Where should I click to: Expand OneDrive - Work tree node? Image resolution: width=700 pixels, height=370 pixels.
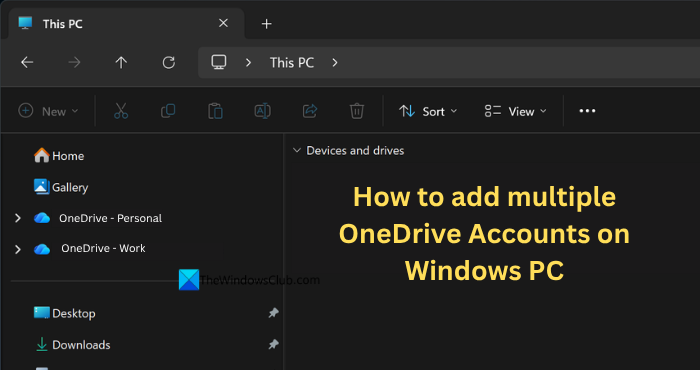click(x=17, y=249)
